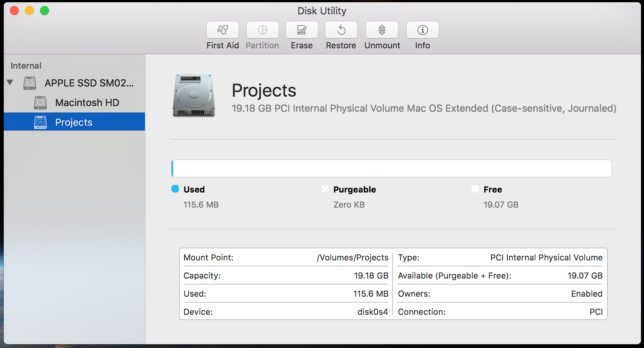Click the disk usage bar
Screen dimensions: 644x348
391,168
